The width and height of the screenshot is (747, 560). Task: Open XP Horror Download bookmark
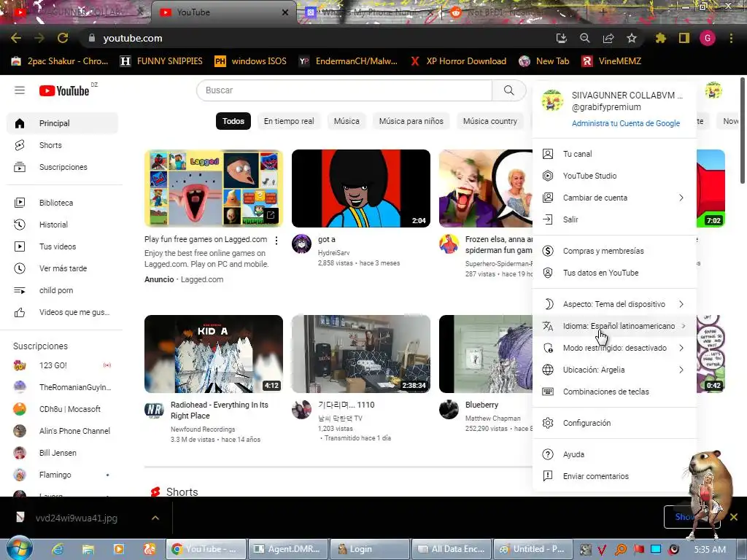coord(458,61)
